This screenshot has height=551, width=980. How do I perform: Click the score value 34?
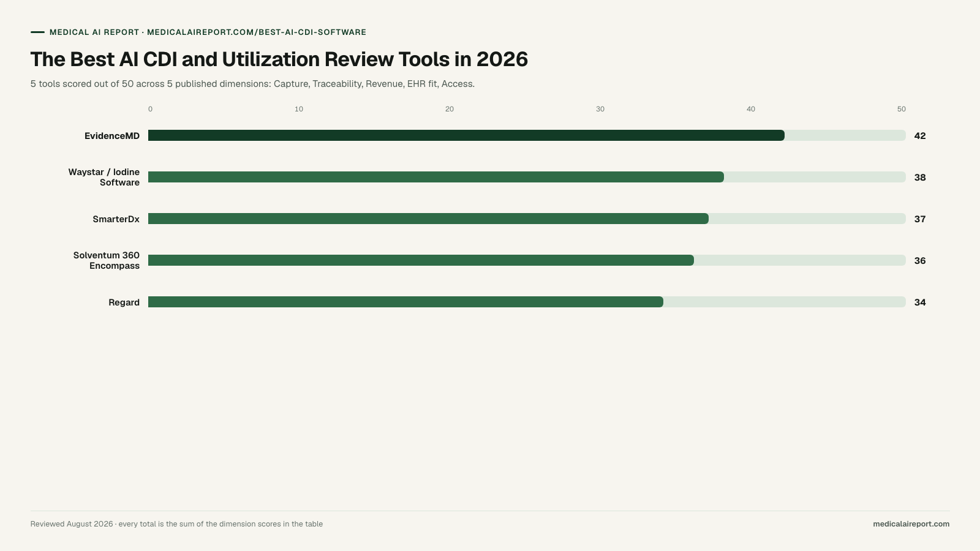tap(920, 302)
